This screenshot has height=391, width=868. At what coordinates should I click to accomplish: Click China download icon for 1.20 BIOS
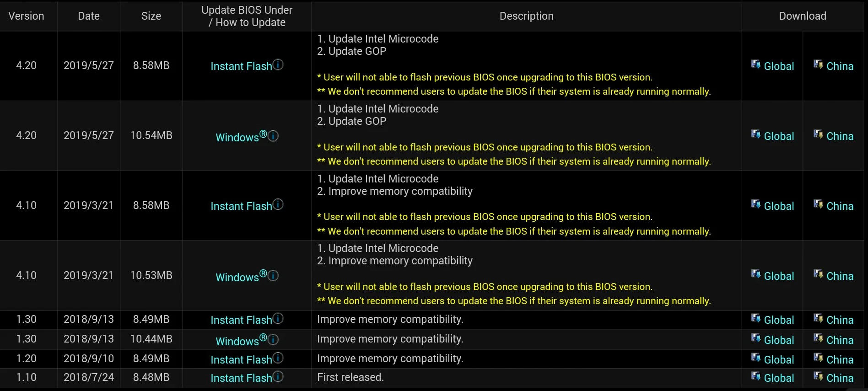click(818, 358)
